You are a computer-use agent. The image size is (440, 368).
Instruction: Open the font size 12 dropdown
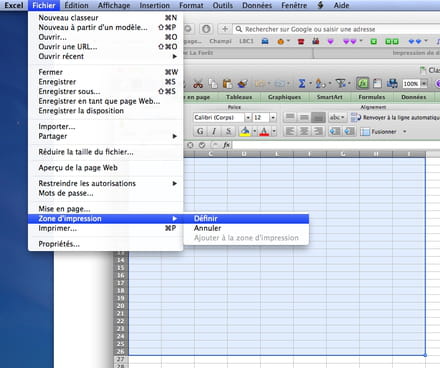(x=273, y=117)
